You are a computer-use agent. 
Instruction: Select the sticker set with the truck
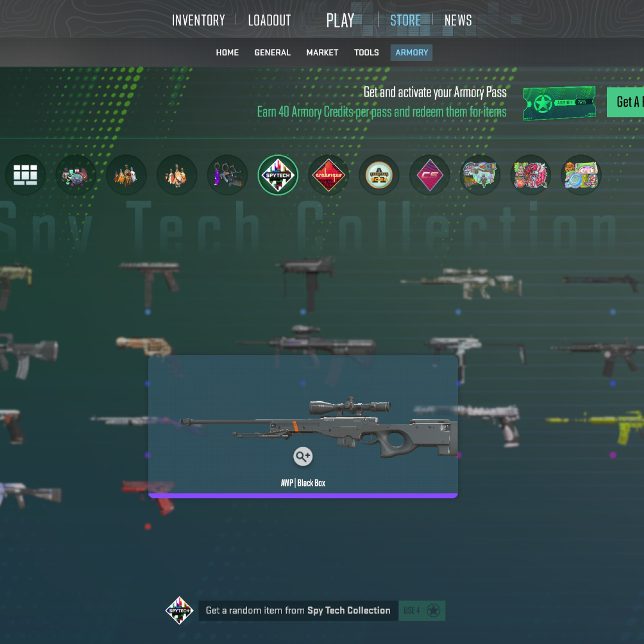point(479,175)
